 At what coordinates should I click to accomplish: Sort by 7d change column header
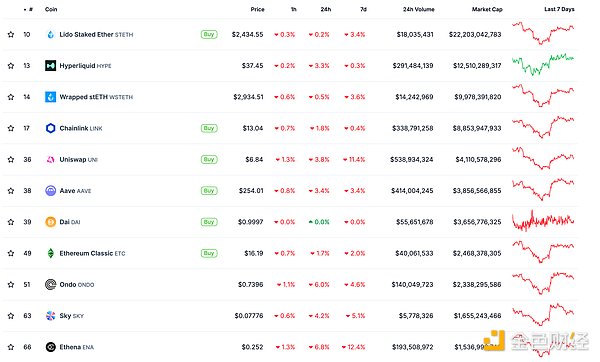[x=363, y=9]
